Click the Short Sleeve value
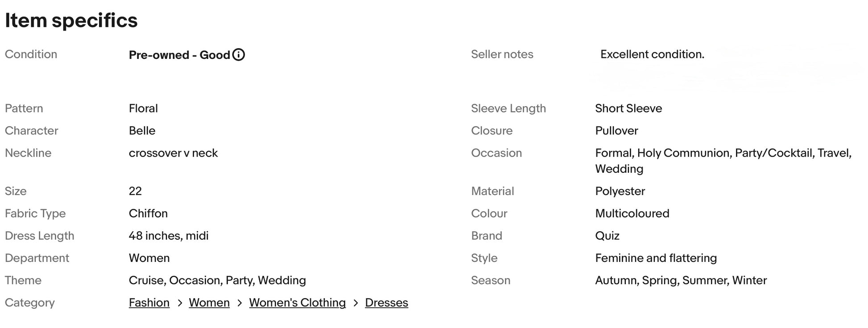Image resolution: width=868 pixels, height=328 pixels. 628,108
